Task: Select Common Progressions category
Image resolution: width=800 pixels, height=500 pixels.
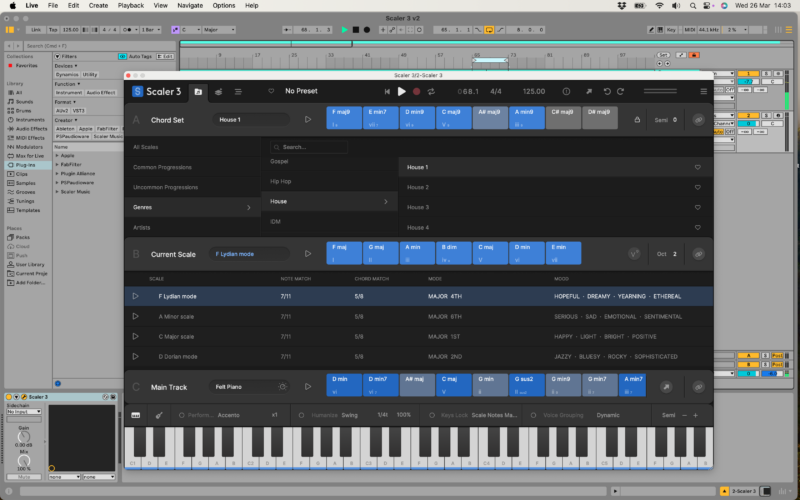Action: tap(192, 167)
